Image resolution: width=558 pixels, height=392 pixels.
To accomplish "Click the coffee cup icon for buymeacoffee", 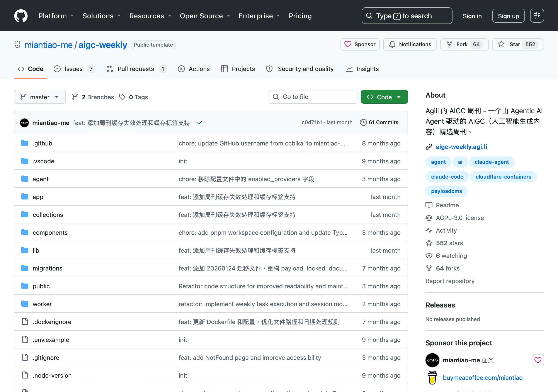I will pyautogui.click(x=432, y=377).
